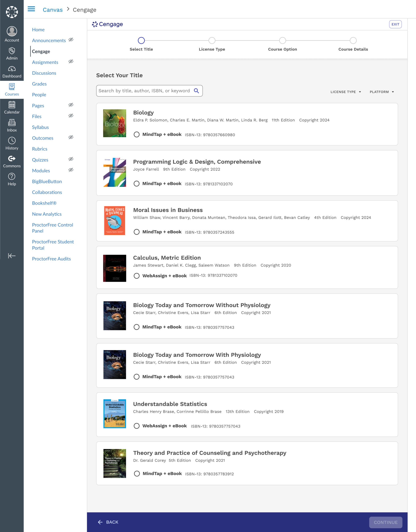Screen dimensions: 416x532
Task: Expand the PLATFORM filter dropdown
Action: click(x=382, y=92)
